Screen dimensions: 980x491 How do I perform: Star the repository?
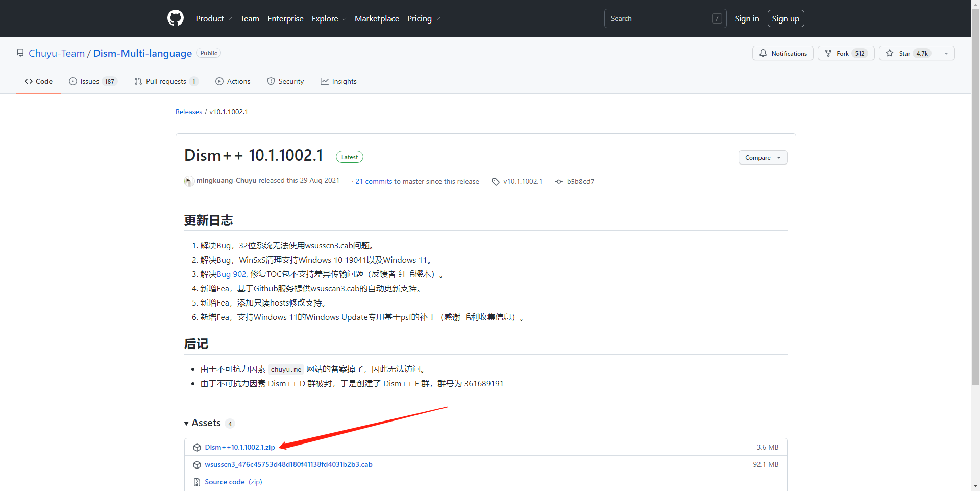pos(908,53)
